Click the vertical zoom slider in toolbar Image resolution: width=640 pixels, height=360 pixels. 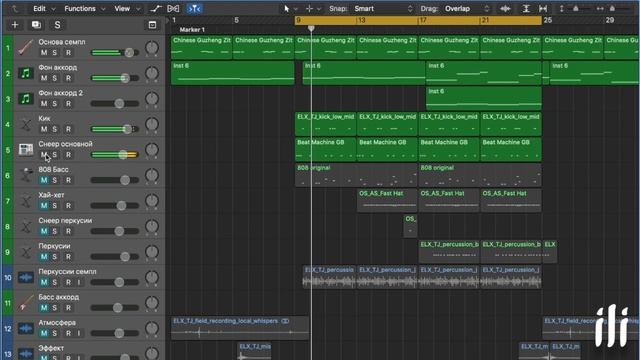(x=577, y=9)
